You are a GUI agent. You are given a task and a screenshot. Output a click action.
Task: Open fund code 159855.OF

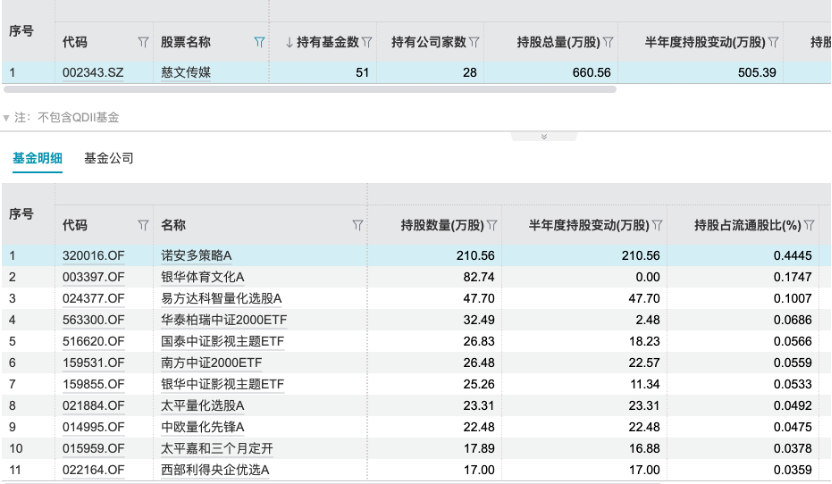[93, 384]
